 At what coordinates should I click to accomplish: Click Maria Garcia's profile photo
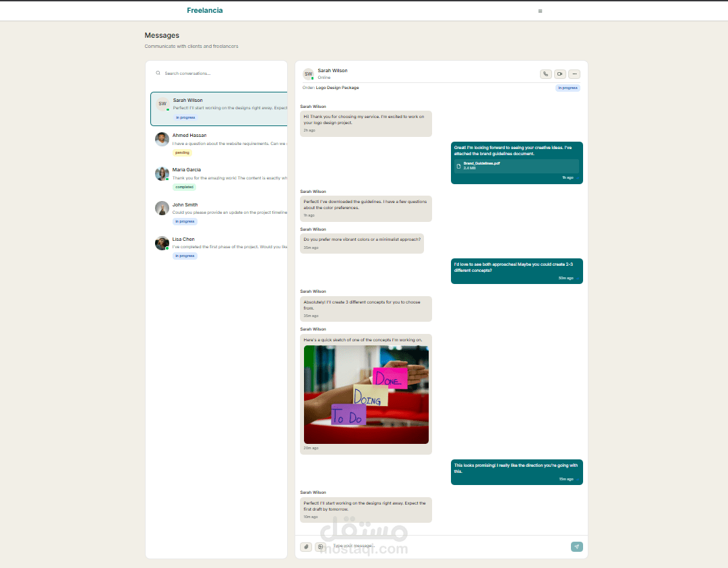162,173
